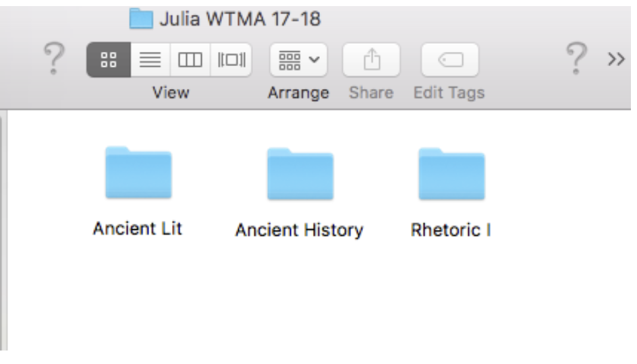
Task: Click the 'Ancient History' folder name
Action: (300, 230)
